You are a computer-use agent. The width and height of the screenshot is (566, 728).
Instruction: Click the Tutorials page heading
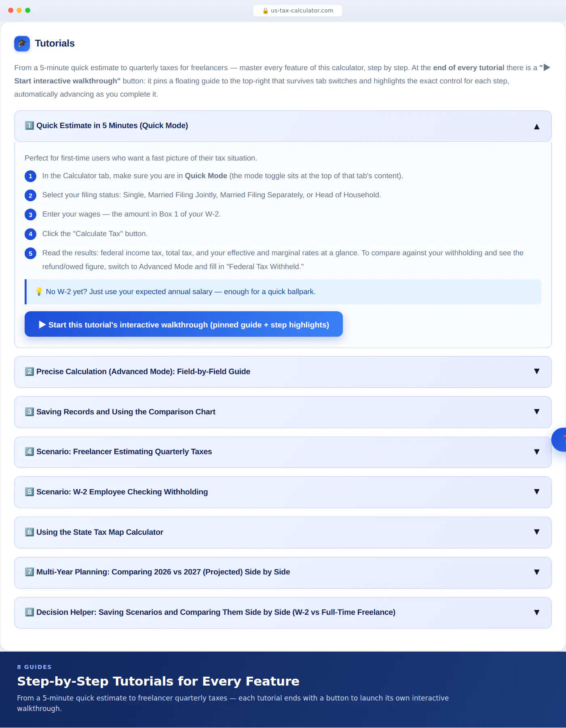tap(55, 43)
